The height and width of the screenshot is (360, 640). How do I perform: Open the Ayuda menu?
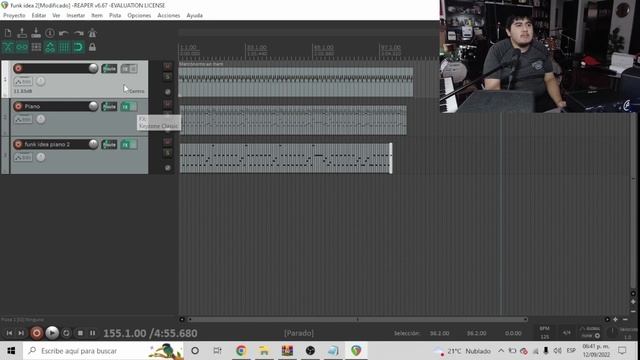[195, 16]
